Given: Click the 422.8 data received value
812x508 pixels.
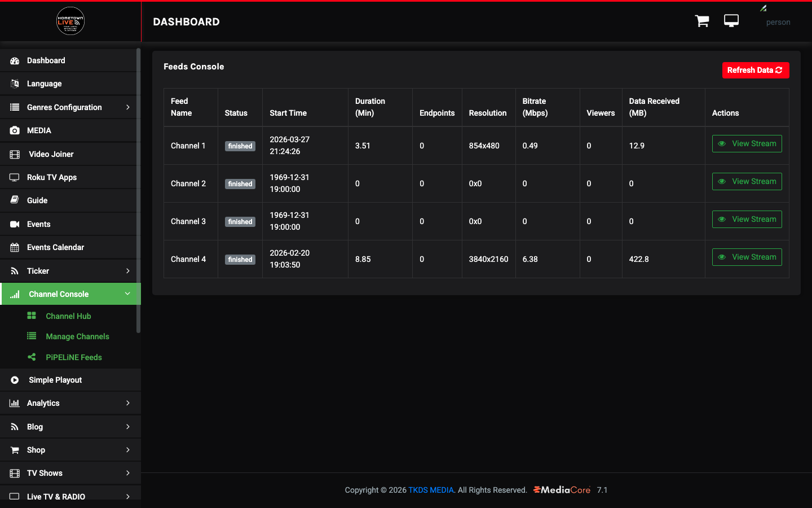Looking at the screenshot, I should coord(639,259).
